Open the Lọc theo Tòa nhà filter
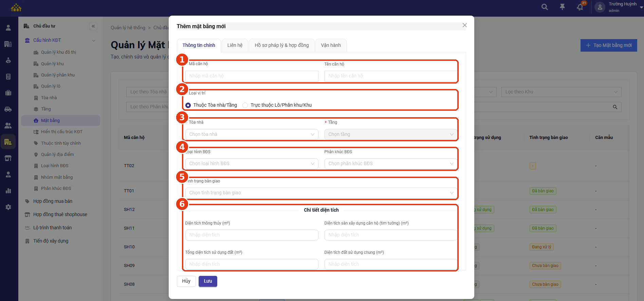The image size is (644, 301). coord(147,92)
